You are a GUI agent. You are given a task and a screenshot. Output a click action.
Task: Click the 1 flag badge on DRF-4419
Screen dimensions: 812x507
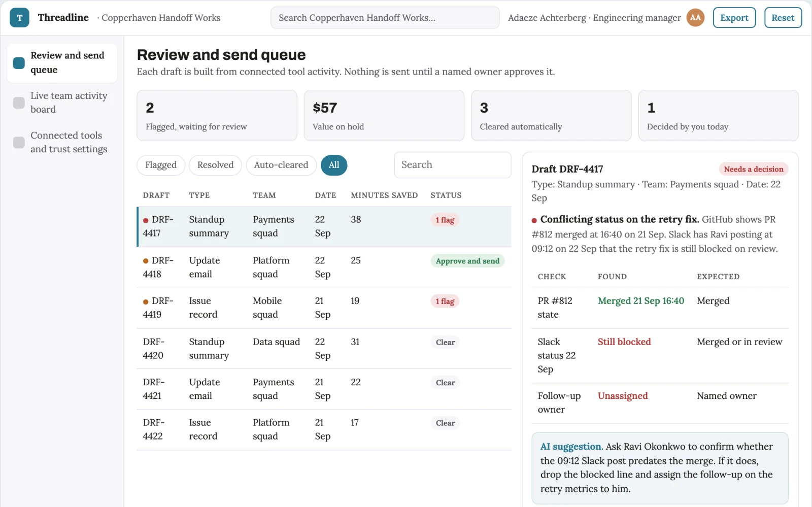(x=445, y=301)
